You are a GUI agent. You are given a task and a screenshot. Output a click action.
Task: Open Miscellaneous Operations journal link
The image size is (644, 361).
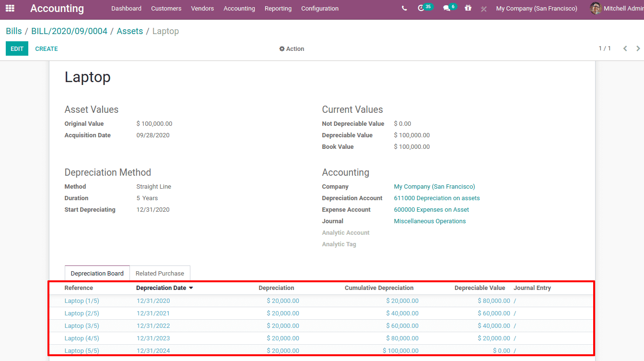click(430, 221)
